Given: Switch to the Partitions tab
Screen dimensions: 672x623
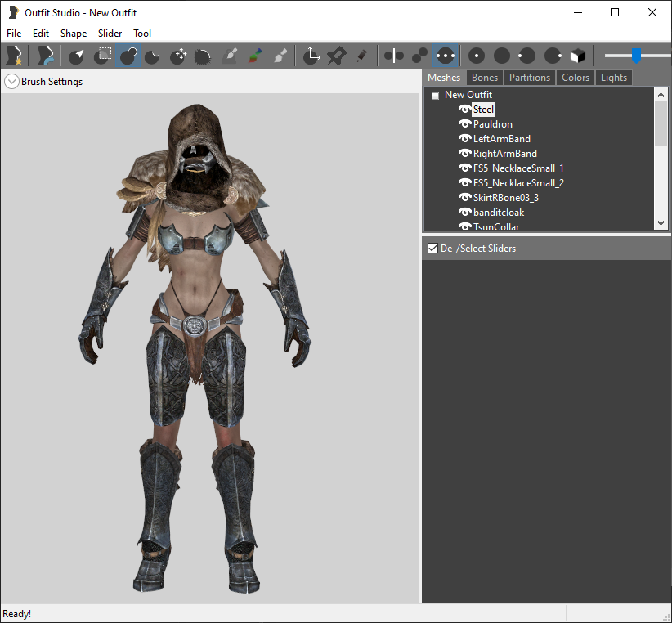Looking at the screenshot, I should (530, 78).
